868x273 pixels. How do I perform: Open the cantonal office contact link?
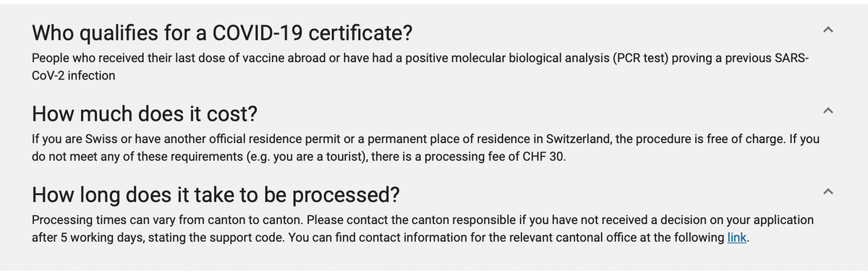click(x=736, y=238)
